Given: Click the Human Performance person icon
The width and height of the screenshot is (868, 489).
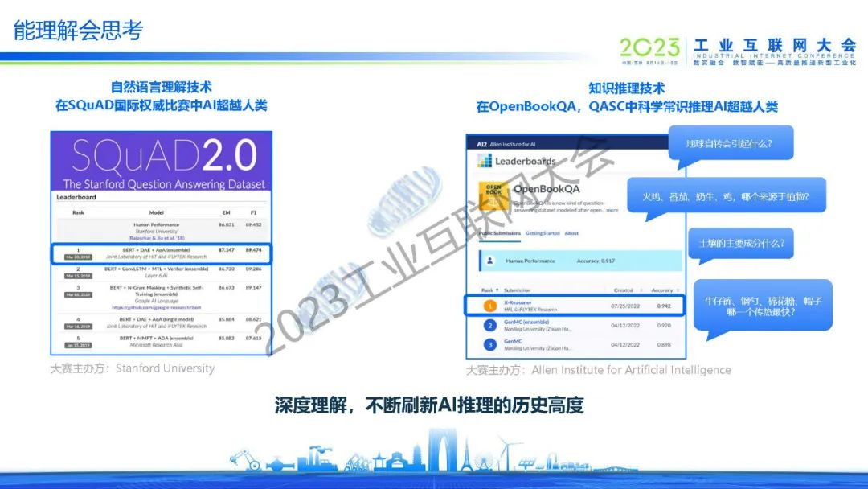Looking at the screenshot, I should point(490,260).
